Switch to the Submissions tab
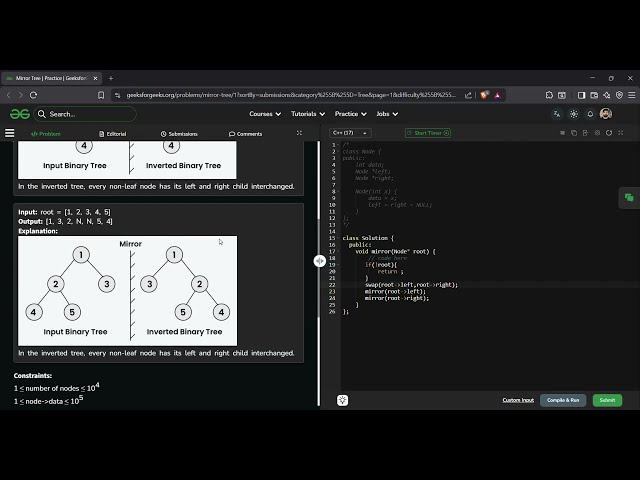 (x=179, y=133)
